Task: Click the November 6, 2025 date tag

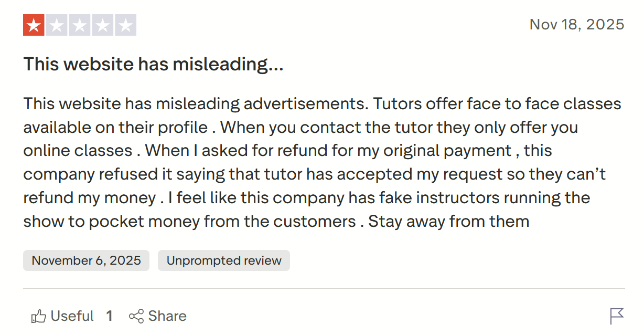Action: click(x=86, y=260)
